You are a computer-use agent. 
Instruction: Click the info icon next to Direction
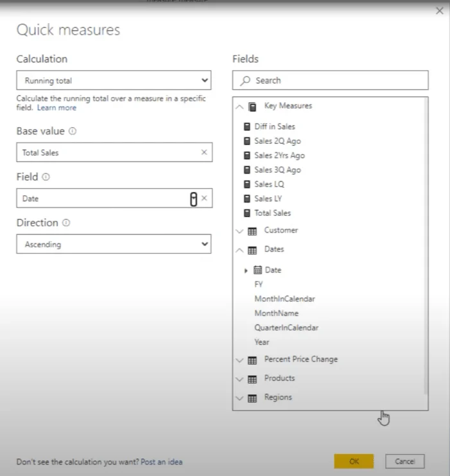[66, 223]
